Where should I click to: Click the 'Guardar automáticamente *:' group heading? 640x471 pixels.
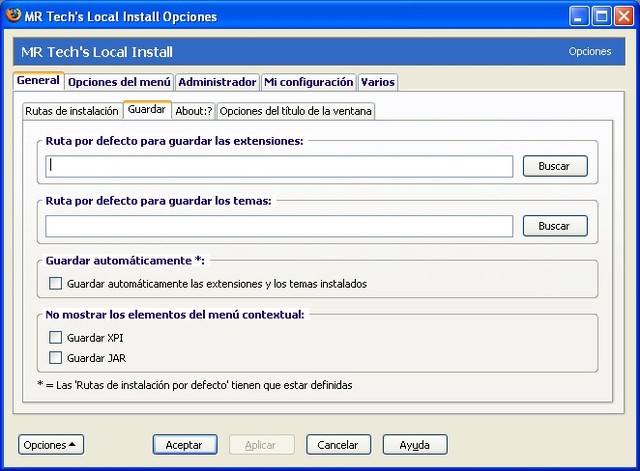(125, 260)
